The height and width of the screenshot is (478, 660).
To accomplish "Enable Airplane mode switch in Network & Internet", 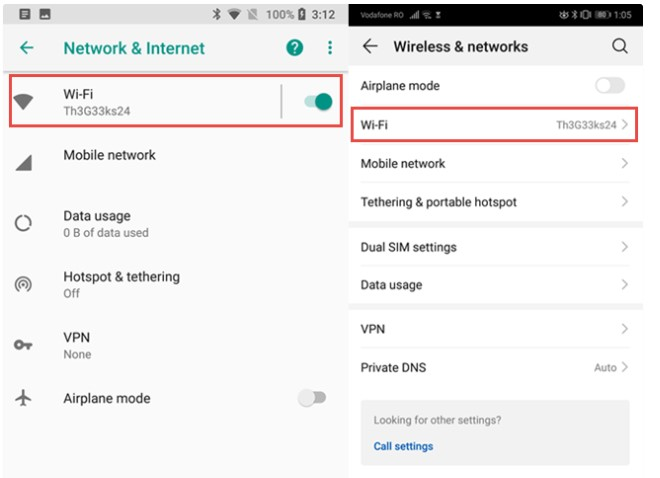I will coord(312,398).
